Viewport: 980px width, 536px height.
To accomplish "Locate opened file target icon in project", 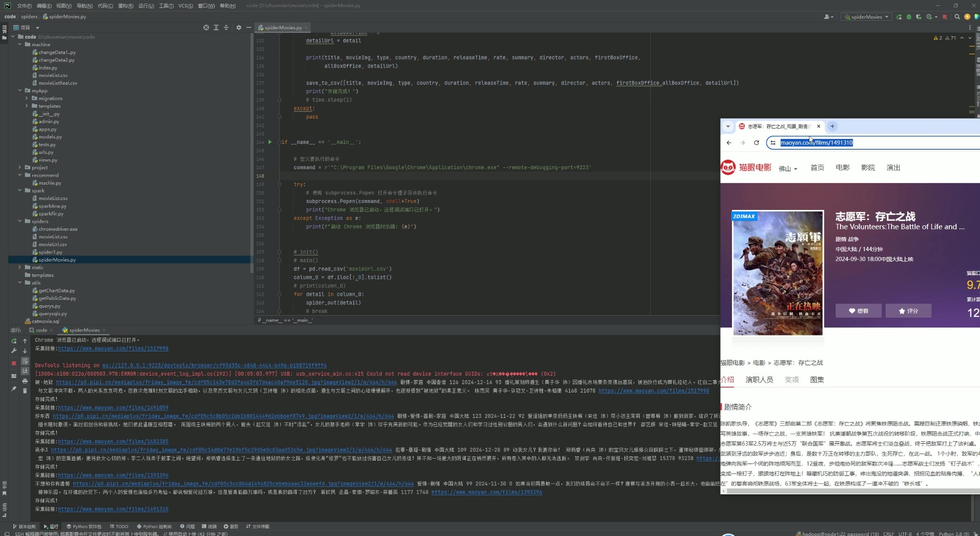I will click(x=206, y=28).
